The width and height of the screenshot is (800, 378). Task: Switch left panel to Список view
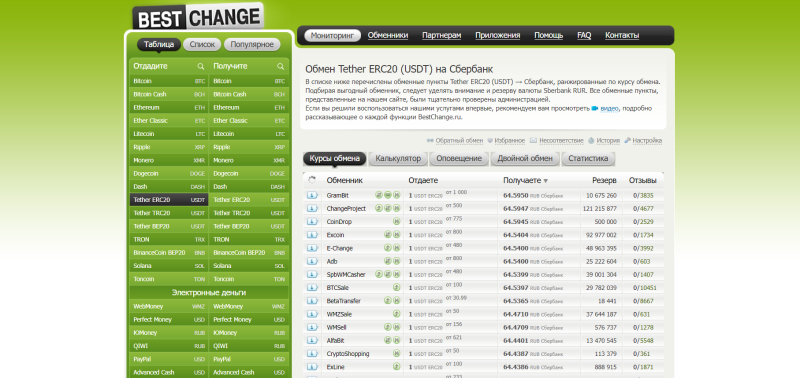point(202,44)
